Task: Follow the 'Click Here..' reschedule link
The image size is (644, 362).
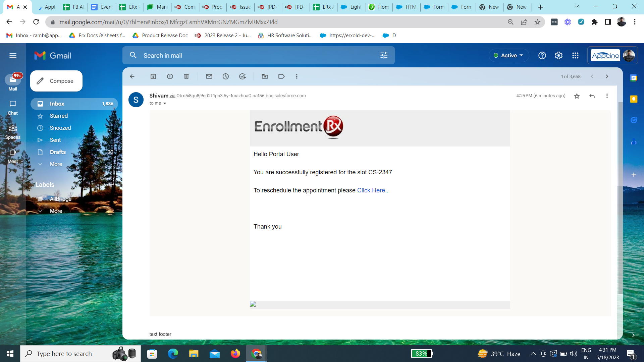Action: tap(372, 190)
